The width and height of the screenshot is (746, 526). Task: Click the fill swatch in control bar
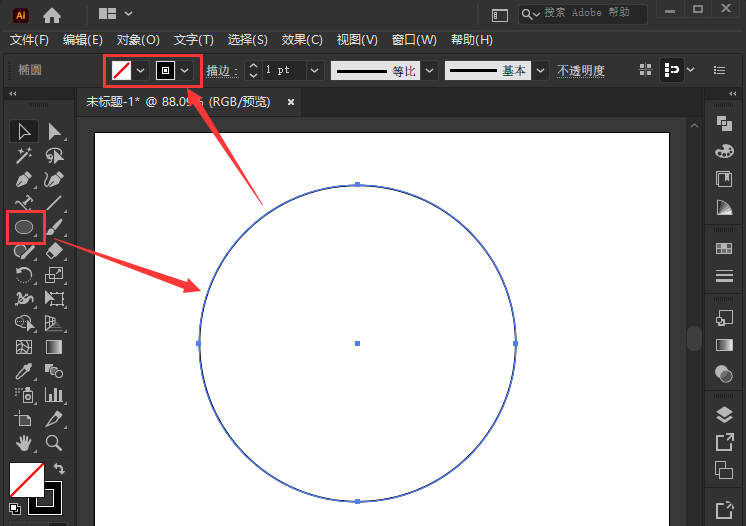121,71
